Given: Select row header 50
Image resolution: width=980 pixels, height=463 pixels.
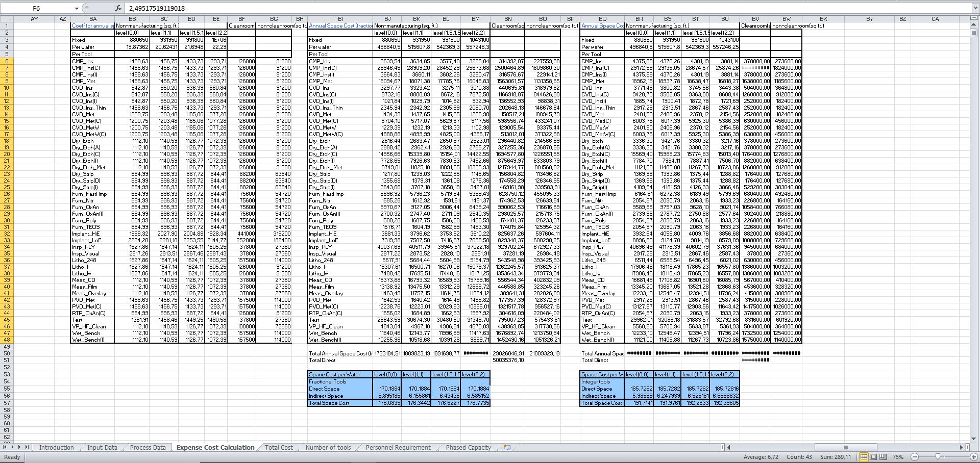Looking at the screenshot, I should coord(7,353).
